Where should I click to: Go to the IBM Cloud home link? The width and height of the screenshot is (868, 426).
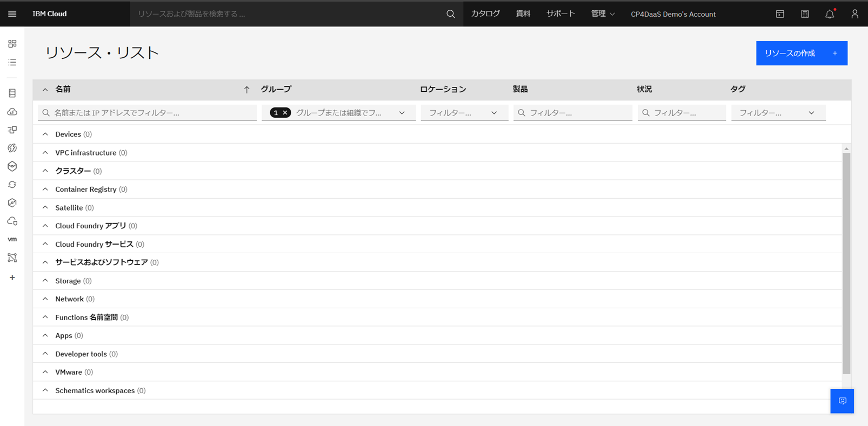point(50,14)
